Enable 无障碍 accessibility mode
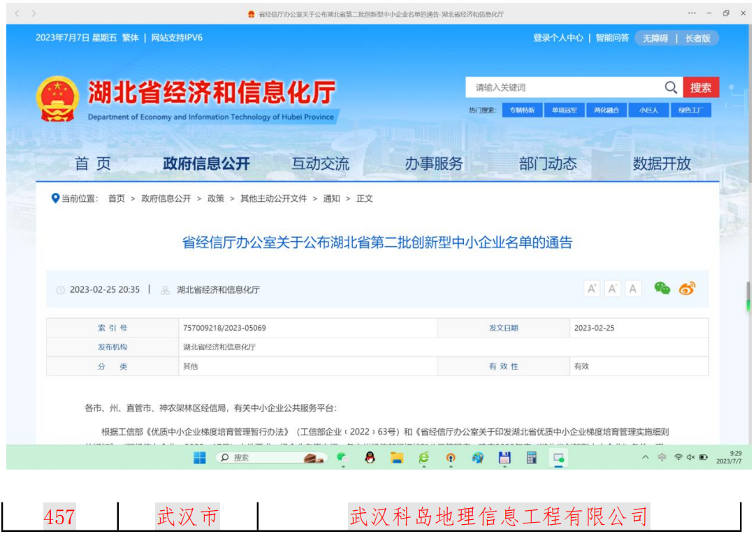The height and width of the screenshot is (543, 756). [655, 38]
